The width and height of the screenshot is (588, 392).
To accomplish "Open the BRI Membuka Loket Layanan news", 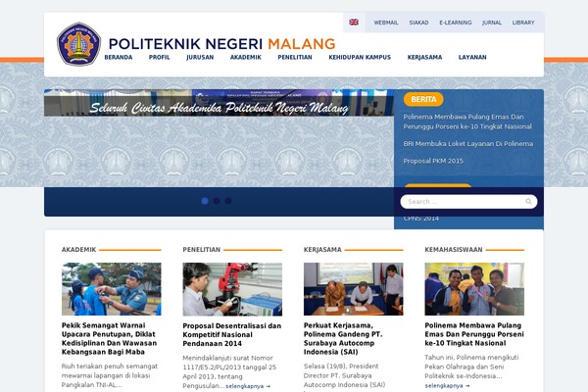I will 468,144.
